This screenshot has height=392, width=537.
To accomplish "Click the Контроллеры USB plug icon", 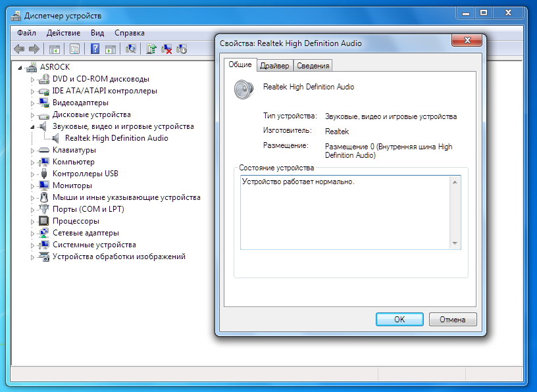I will coord(44,174).
